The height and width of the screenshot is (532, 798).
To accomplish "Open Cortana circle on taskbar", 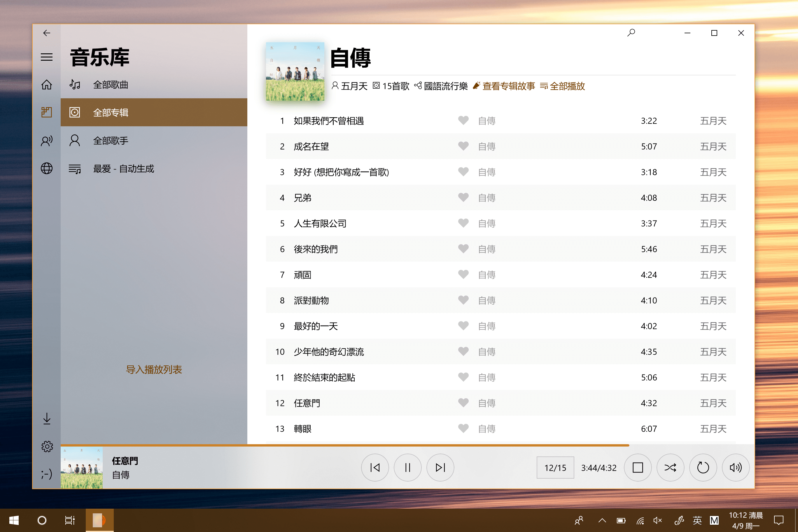I will pos(42,520).
